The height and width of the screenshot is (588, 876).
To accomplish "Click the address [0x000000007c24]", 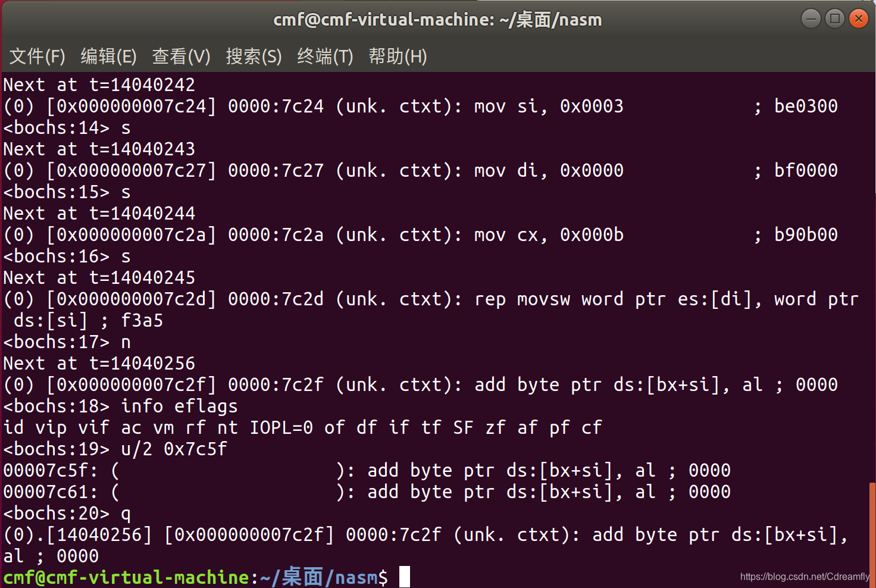I will point(131,106).
